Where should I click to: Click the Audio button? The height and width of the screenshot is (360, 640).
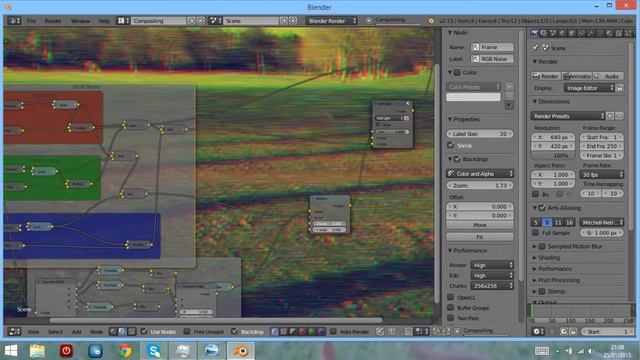[x=609, y=76]
